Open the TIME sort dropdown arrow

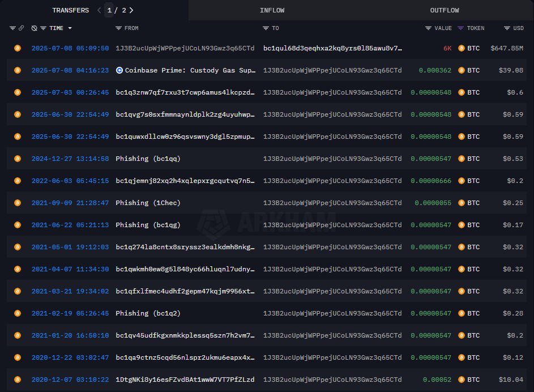pyautogui.click(x=70, y=28)
